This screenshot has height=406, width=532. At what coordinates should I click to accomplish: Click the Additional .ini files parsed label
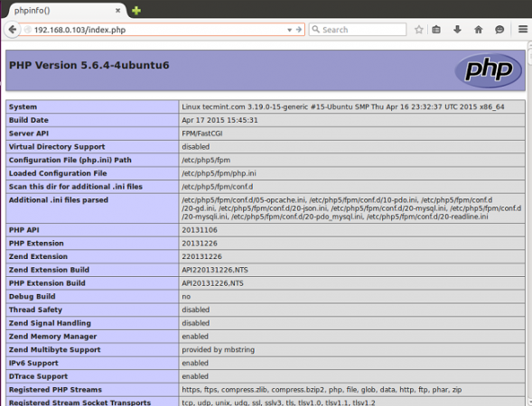tap(59, 200)
